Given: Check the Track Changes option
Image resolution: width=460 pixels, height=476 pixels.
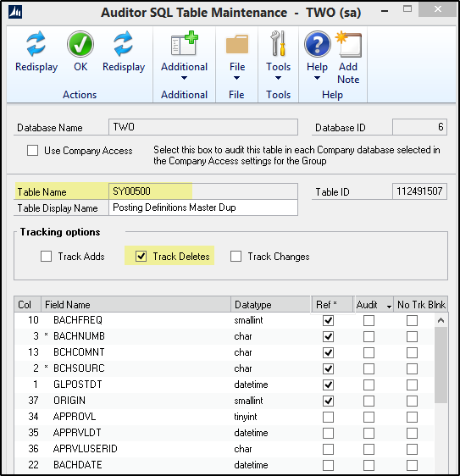Looking at the screenshot, I should coord(236,257).
